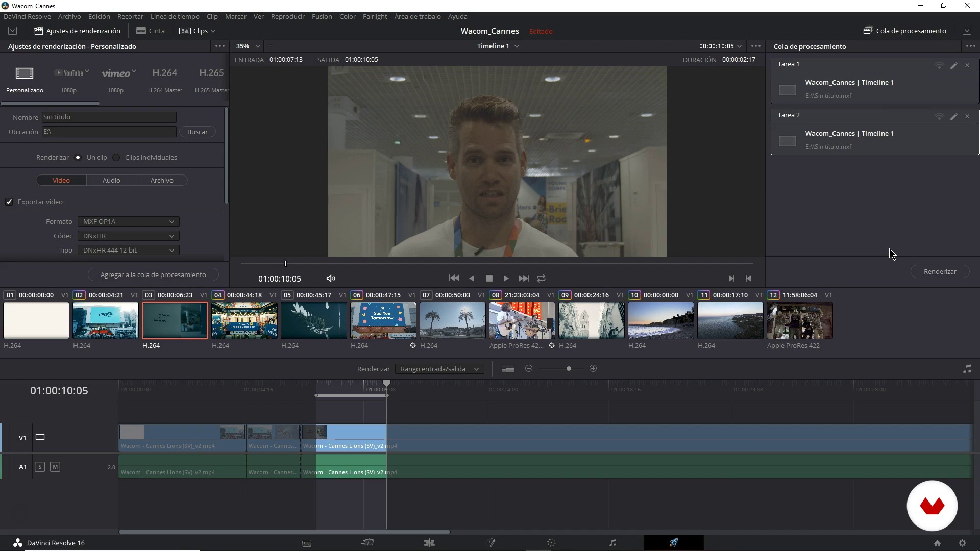The image size is (980, 551).
Task: Open render settings panel options dots
Action: (220, 46)
